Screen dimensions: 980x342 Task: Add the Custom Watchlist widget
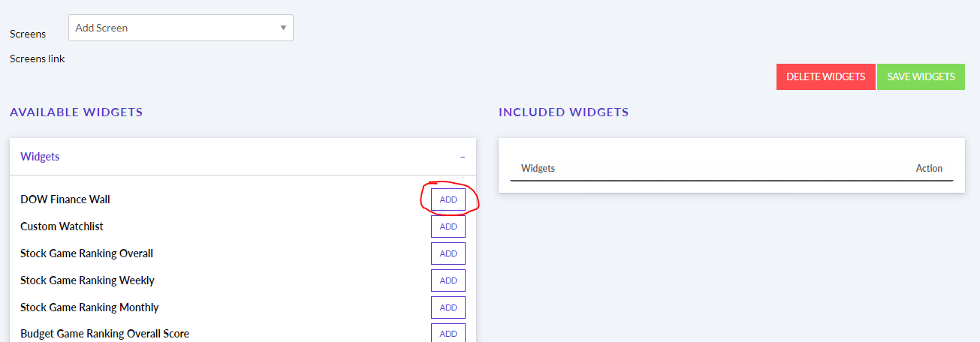[448, 226]
